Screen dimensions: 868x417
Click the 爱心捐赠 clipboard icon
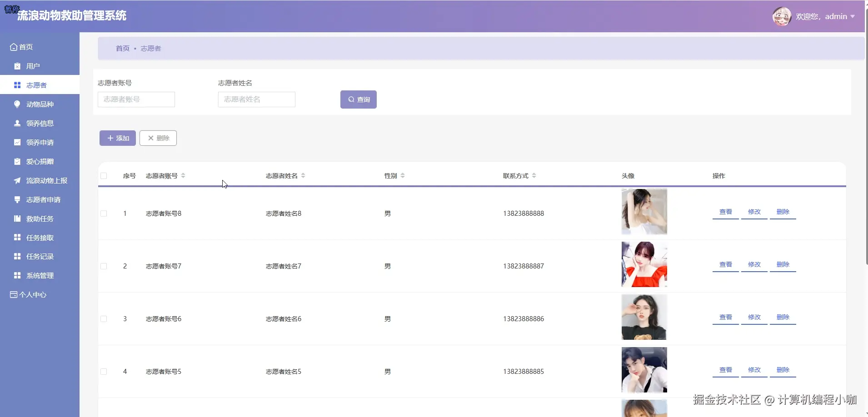[17, 162]
